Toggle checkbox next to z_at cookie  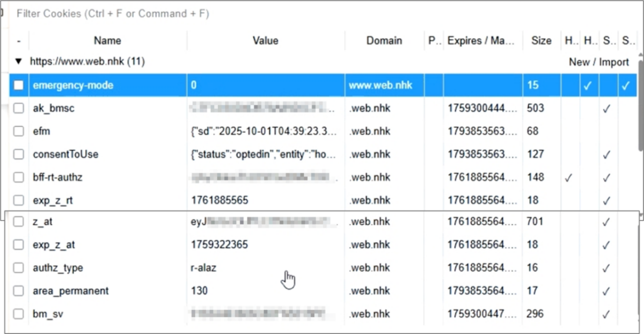19,222
